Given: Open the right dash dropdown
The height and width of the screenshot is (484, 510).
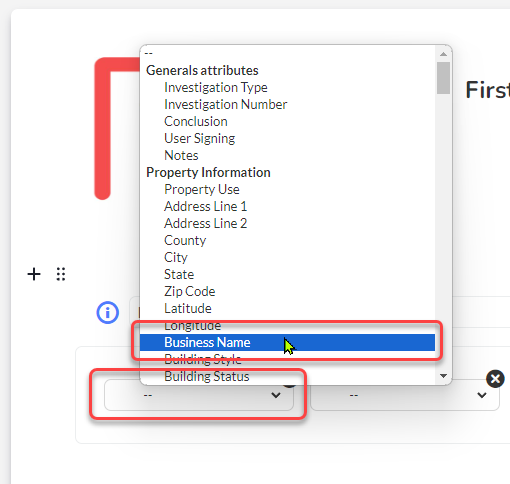Looking at the screenshot, I should click(405, 395).
